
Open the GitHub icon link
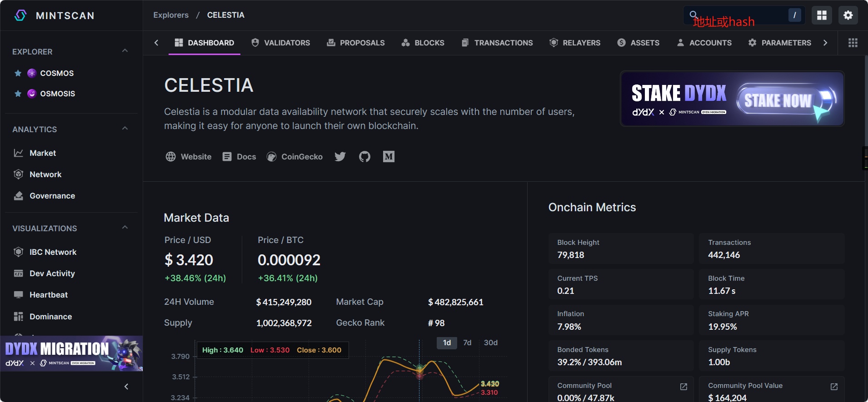tap(364, 157)
